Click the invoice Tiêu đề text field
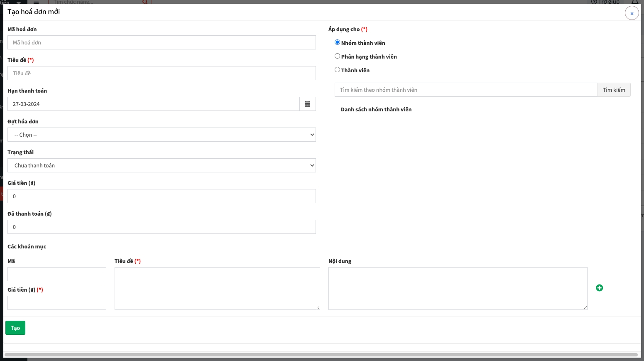644x361 pixels. click(162, 73)
